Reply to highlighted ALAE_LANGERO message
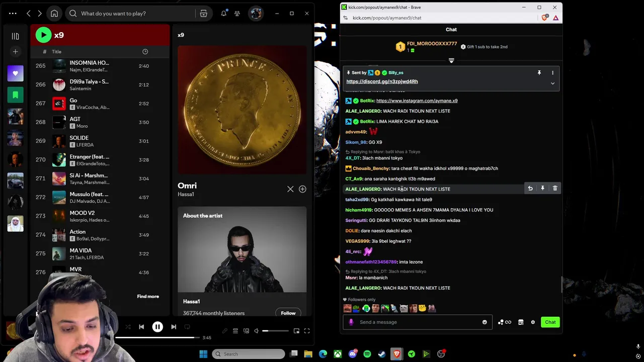Screen dimensions: 644x362 530,188
